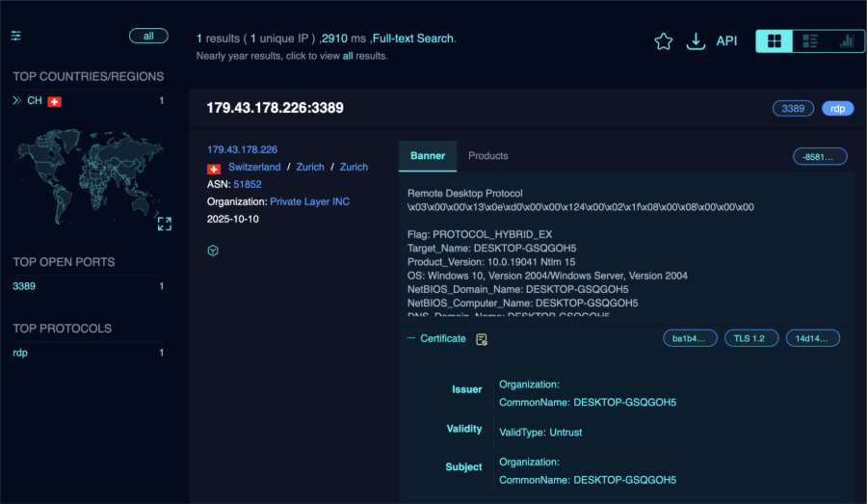Select the Banner tab
Image resolution: width=868 pixels, height=504 pixels.
(428, 155)
